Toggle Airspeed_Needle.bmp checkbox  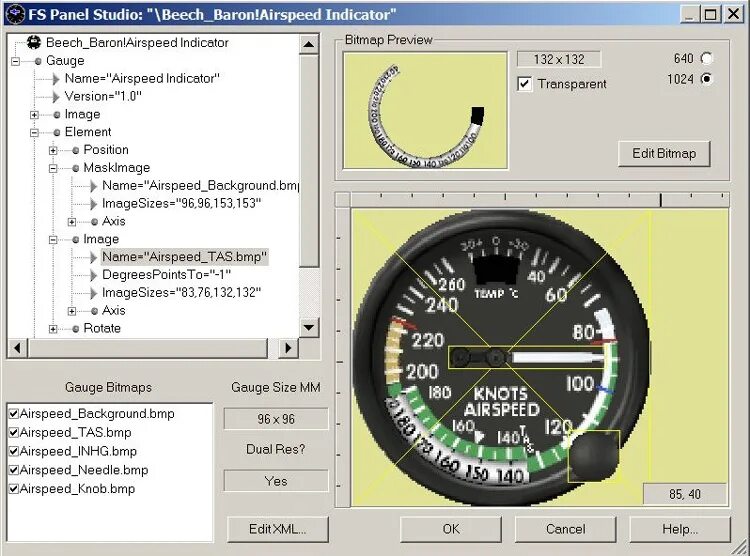pos(14,470)
